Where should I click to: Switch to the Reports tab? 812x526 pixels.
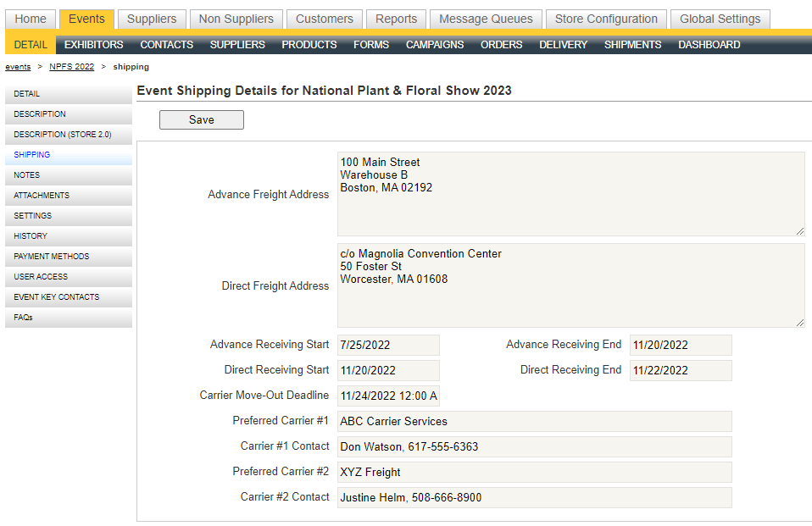[396, 19]
